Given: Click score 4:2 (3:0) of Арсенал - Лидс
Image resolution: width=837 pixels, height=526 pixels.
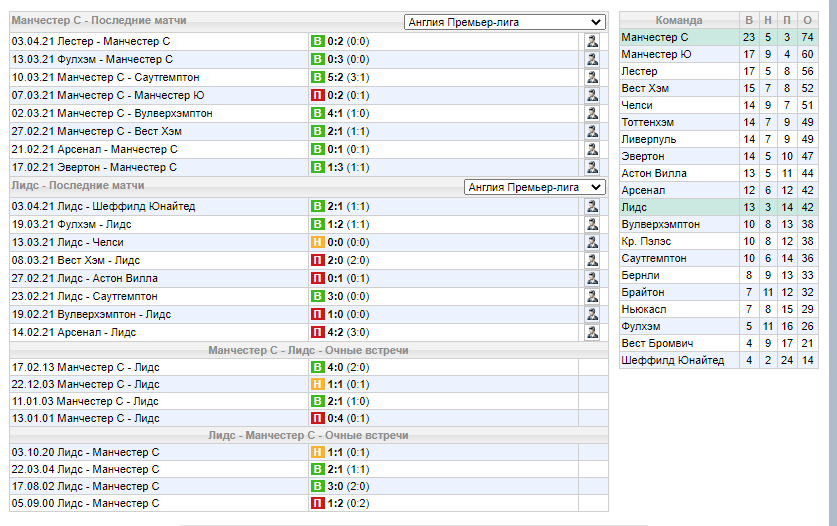Looking at the screenshot, I should pos(348,332).
